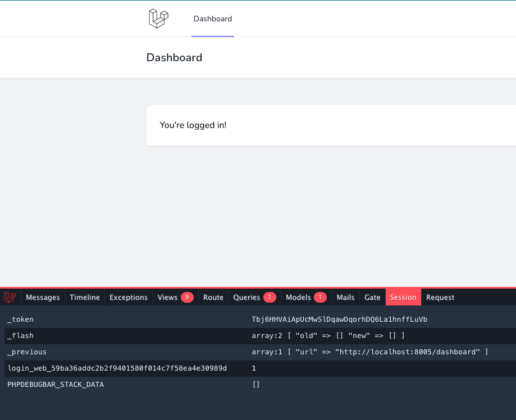Open the Request tab

pos(440,297)
